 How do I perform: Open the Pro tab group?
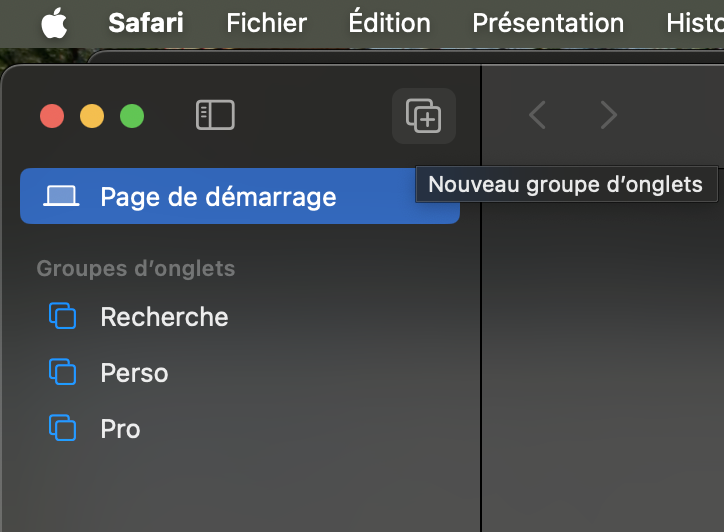click(240, 429)
